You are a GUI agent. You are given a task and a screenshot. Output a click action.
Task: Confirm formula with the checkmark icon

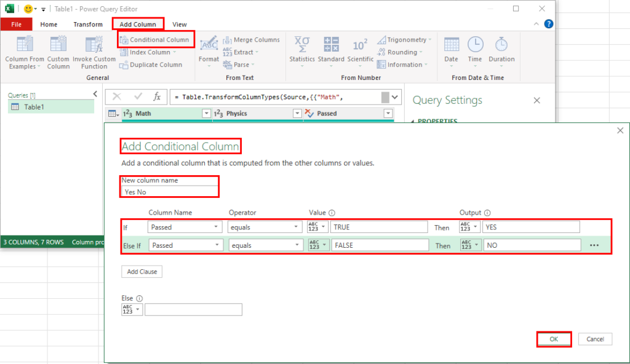(x=138, y=97)
